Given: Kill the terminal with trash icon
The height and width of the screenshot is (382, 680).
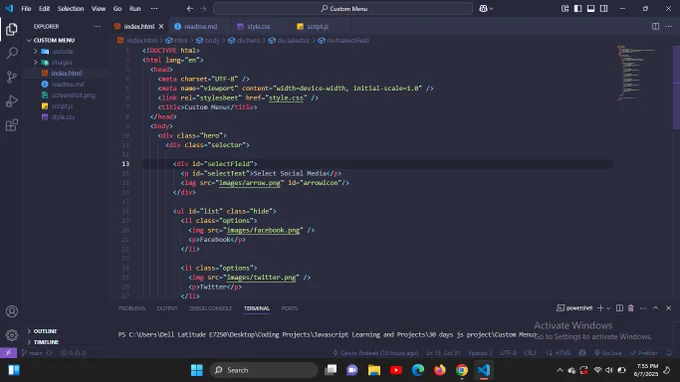Looking at the screenshot, I should click(631, 308).
